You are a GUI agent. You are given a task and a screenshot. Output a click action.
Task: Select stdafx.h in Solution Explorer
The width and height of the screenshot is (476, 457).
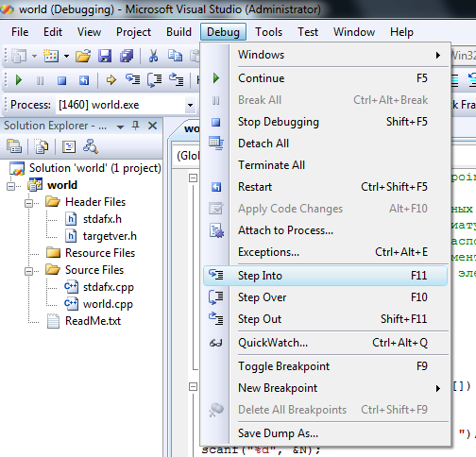(x=102, y=219)
